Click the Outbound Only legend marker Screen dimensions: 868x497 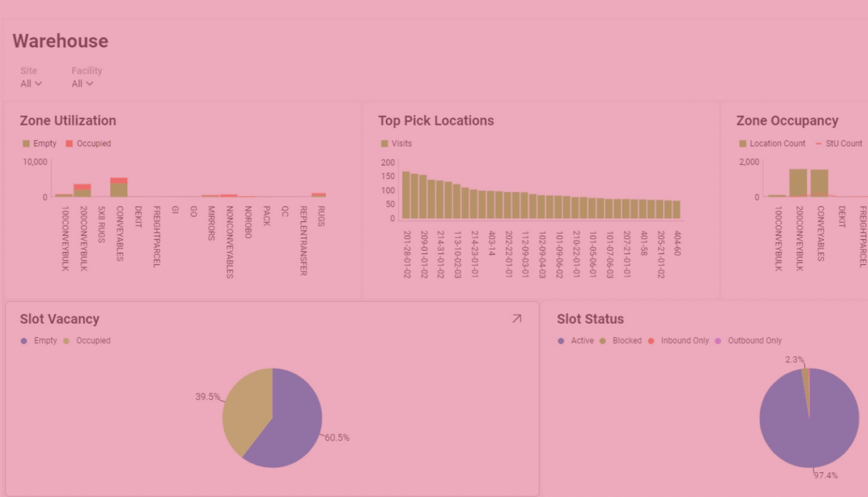[718, 341]
